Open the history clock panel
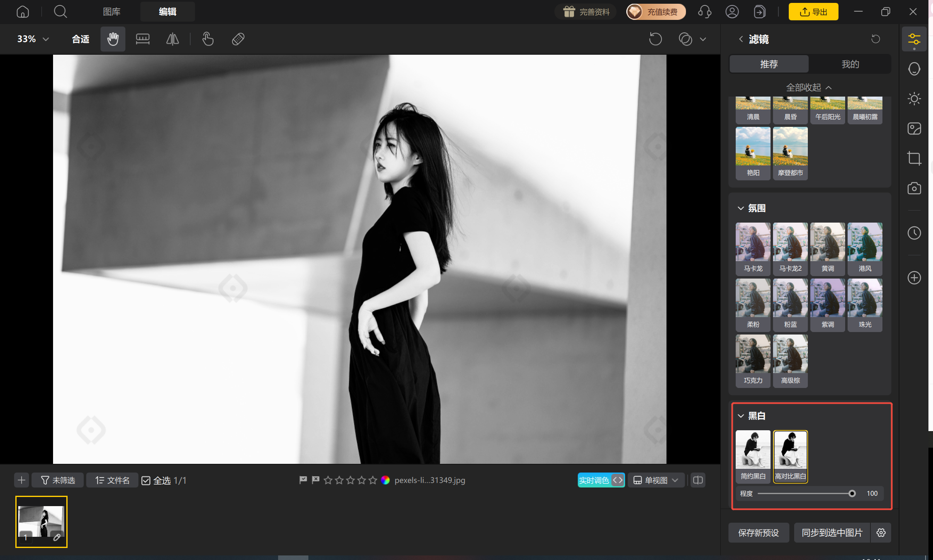The width and height of the screenshot is (933, 560). [914, 233]
